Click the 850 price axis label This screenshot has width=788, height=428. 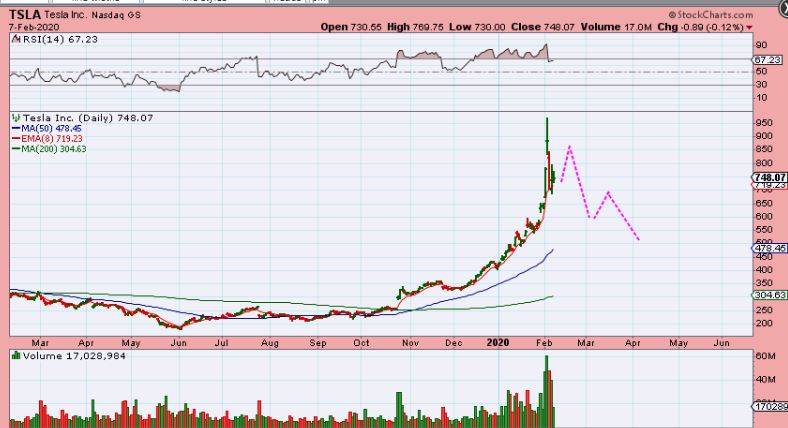tap(764, 149)
